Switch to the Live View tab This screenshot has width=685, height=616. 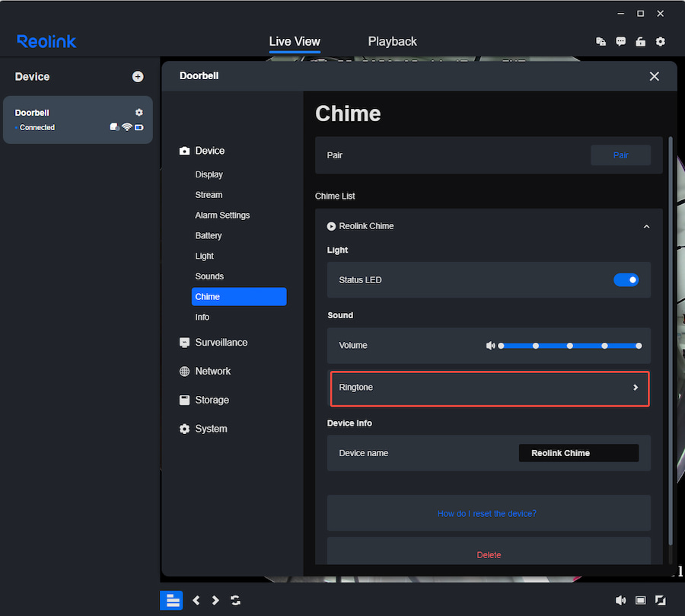[x=295, y=42]
